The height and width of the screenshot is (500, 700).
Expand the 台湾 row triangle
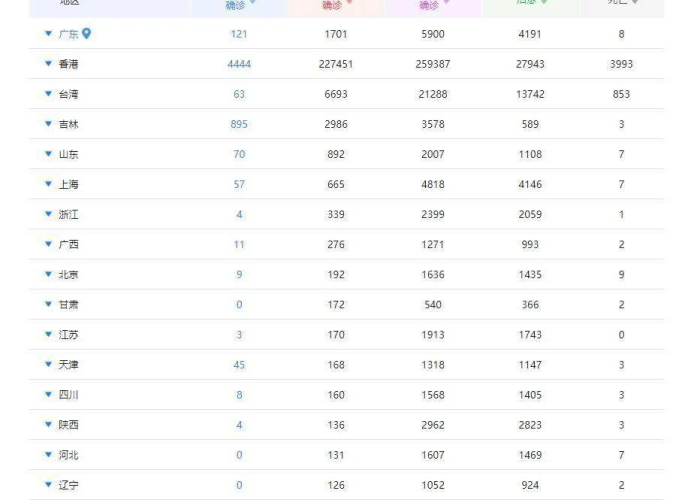tap(48, 93)
